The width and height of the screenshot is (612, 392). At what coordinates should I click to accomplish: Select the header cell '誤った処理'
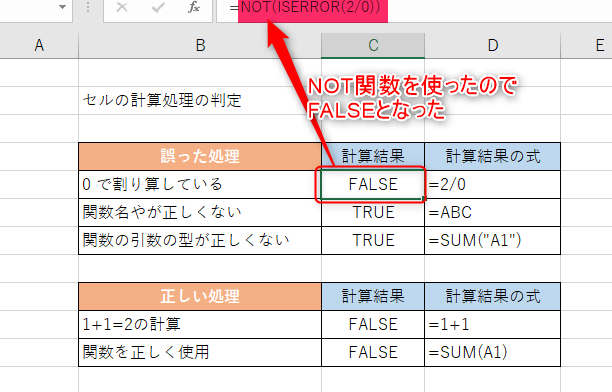coord(200,156)
